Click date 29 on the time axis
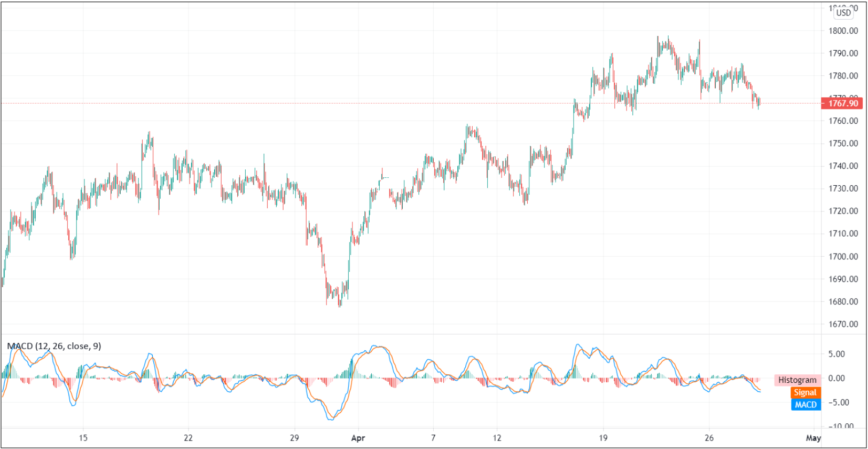The height and width of the screenshot is (449, 868). pyautogui.click(x=294, y=438)
